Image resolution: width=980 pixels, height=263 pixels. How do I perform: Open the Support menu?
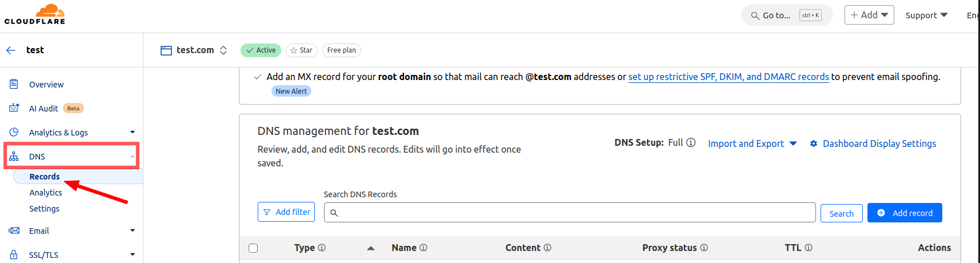click(926, 15)
